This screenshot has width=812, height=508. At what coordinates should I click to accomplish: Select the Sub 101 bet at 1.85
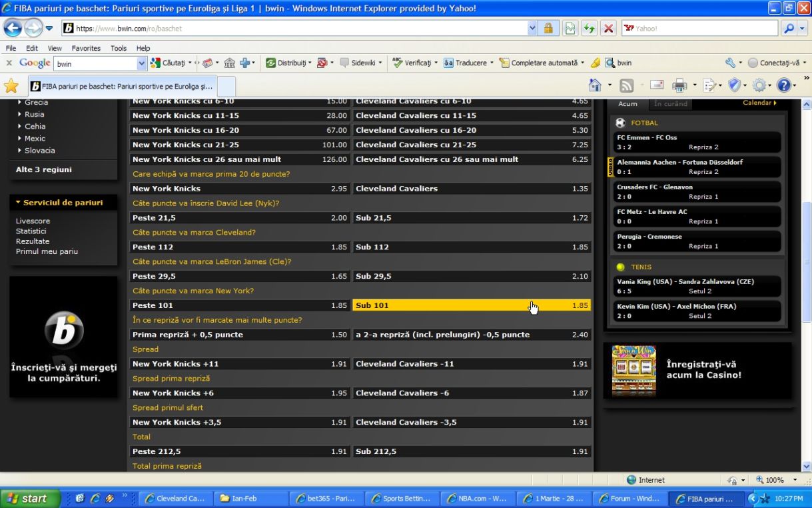[x=472, y=305]
